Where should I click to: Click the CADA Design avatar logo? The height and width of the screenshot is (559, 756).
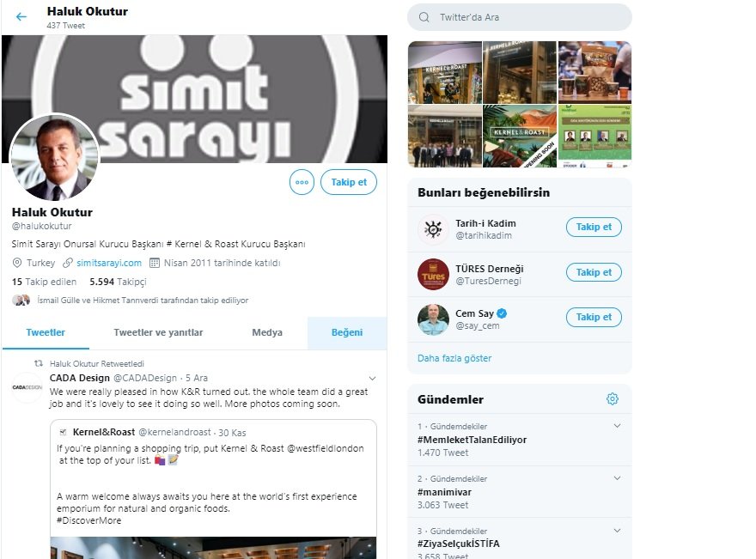pyautogui.click(x=27, y=387)
